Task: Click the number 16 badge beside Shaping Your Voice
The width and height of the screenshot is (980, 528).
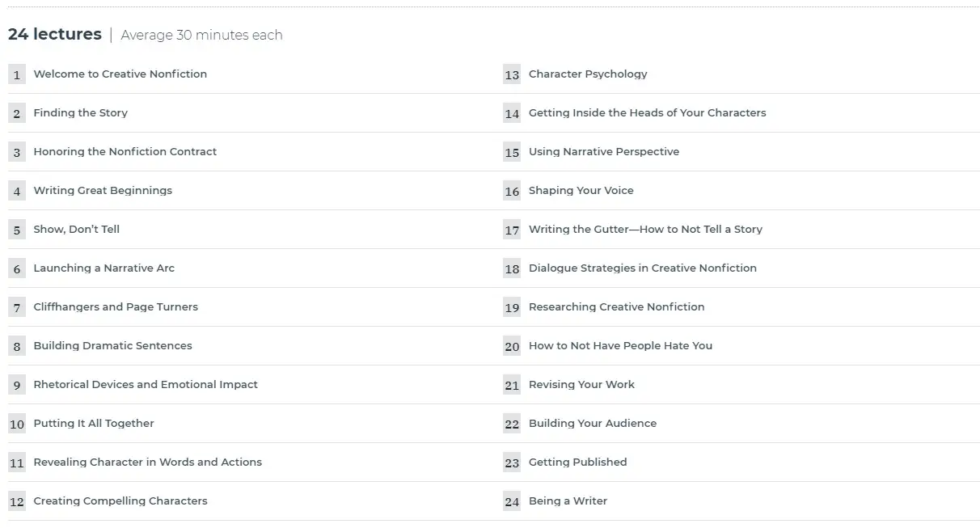Action: (512, 191)
